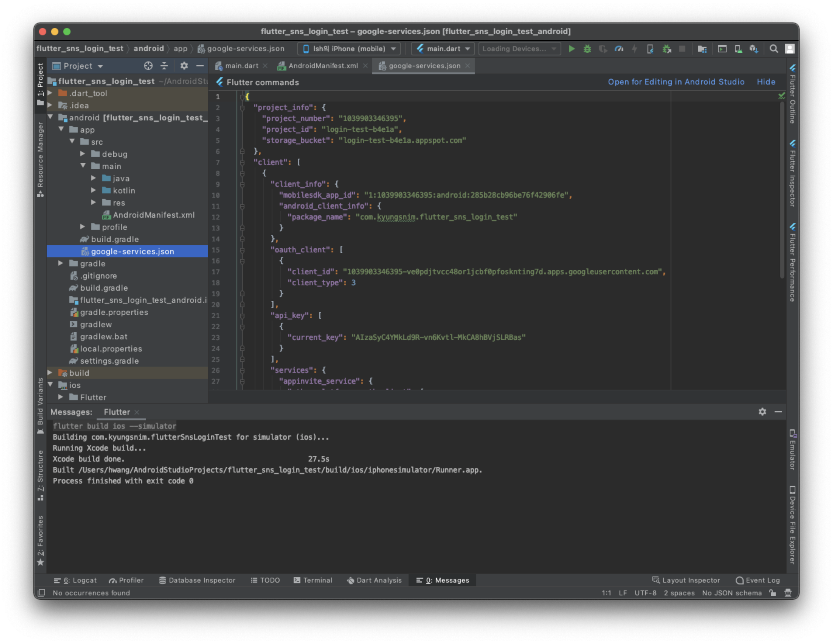Switch to the AndroidManifest.xml editor tab

tap(323, 66)
